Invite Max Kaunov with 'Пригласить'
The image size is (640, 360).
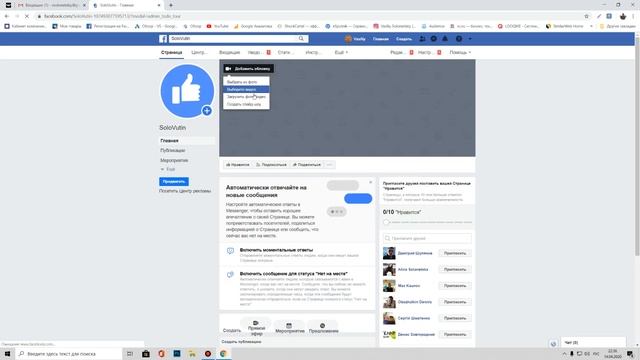(455, 286)
